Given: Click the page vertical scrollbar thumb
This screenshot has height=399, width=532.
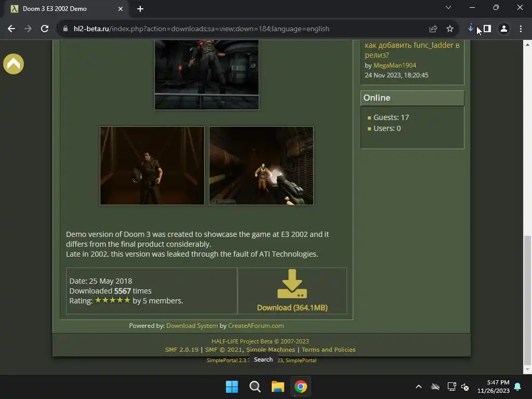Looking at the screenshot, I should point(527,300).
